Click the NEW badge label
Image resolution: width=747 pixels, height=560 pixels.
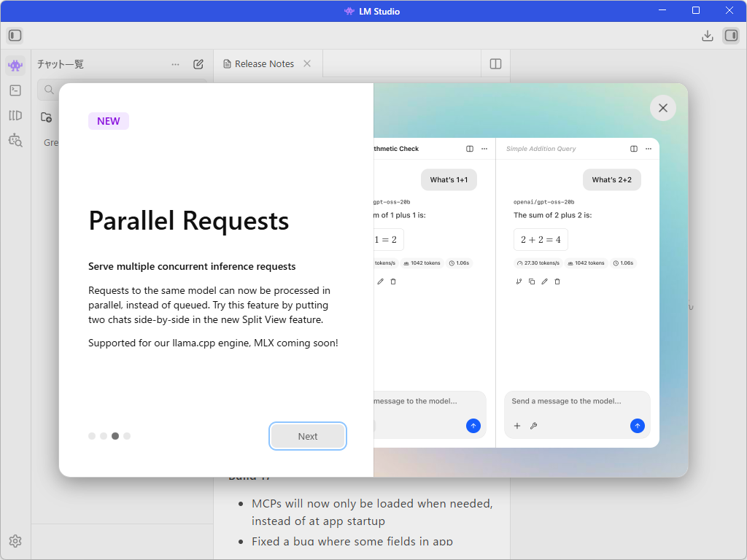coord(109,121)
